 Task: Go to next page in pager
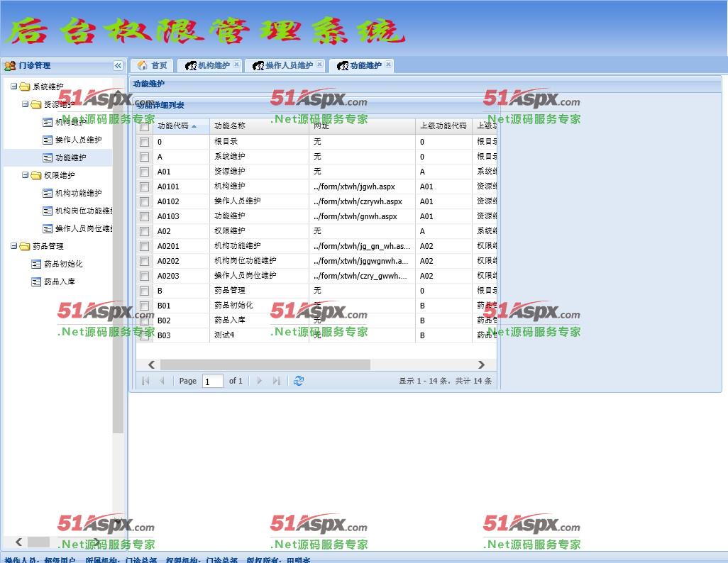tap(259, 381)
